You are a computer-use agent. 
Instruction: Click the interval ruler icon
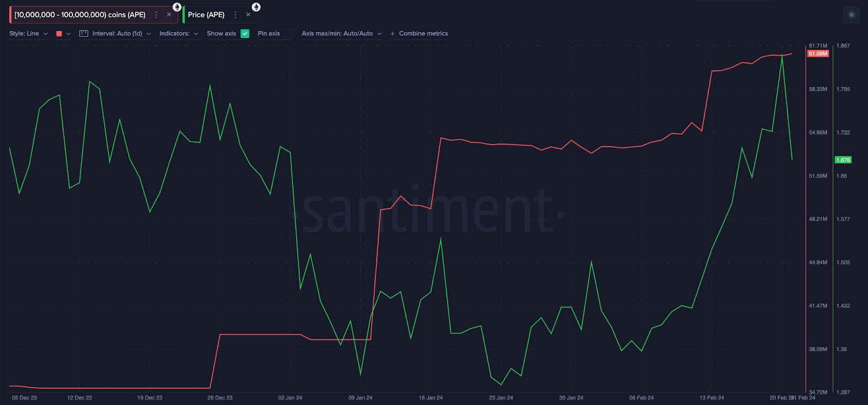click(x=84, y=34)
